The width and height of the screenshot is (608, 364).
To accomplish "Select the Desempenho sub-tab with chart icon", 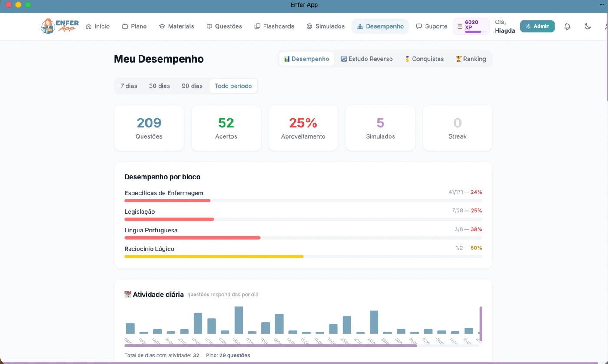I will pos(307,59).
